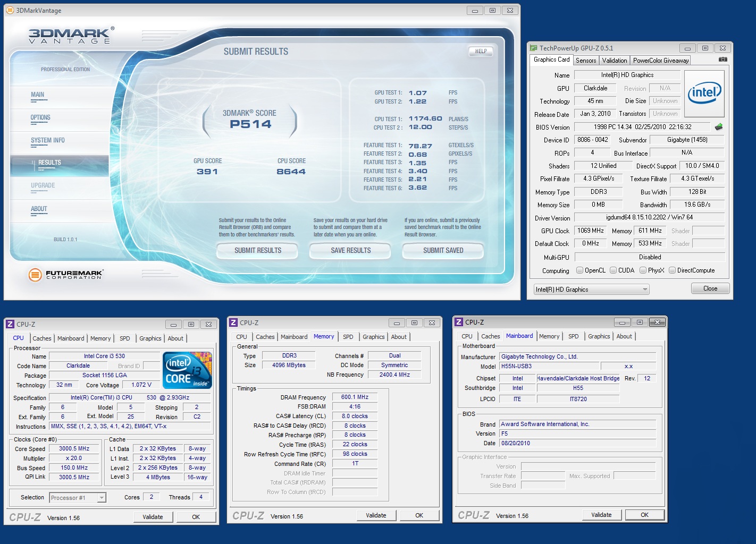Click the DRAM Frequency 600.1 MHz value
The image size is (756, 544).
355,397
